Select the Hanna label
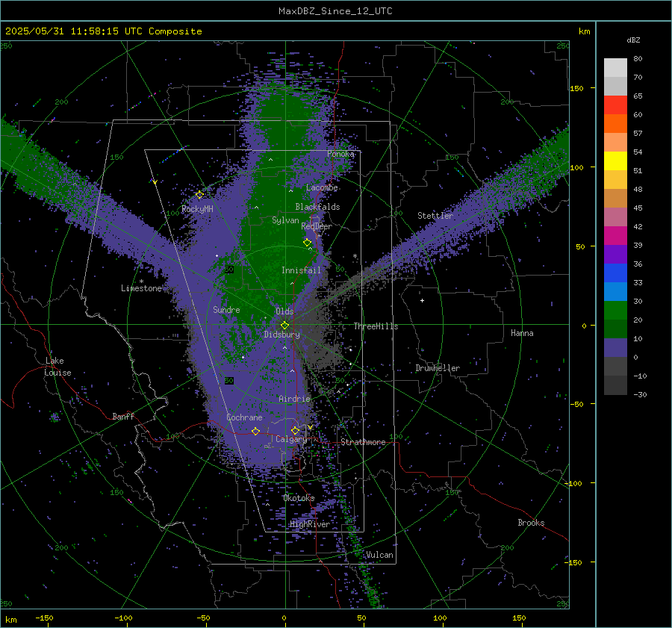The height and width of the screenshot is (628, 672). [x=522, y=333]
